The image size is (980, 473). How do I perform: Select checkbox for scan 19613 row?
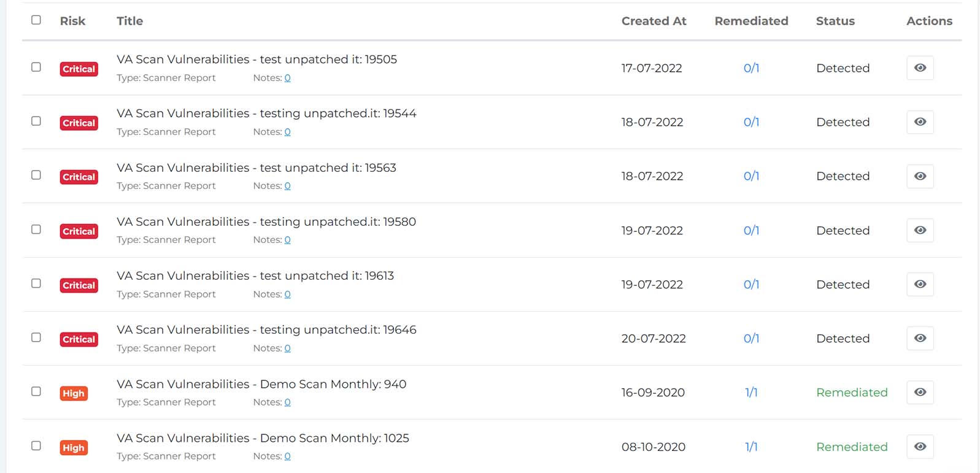[x=36, y=283]
